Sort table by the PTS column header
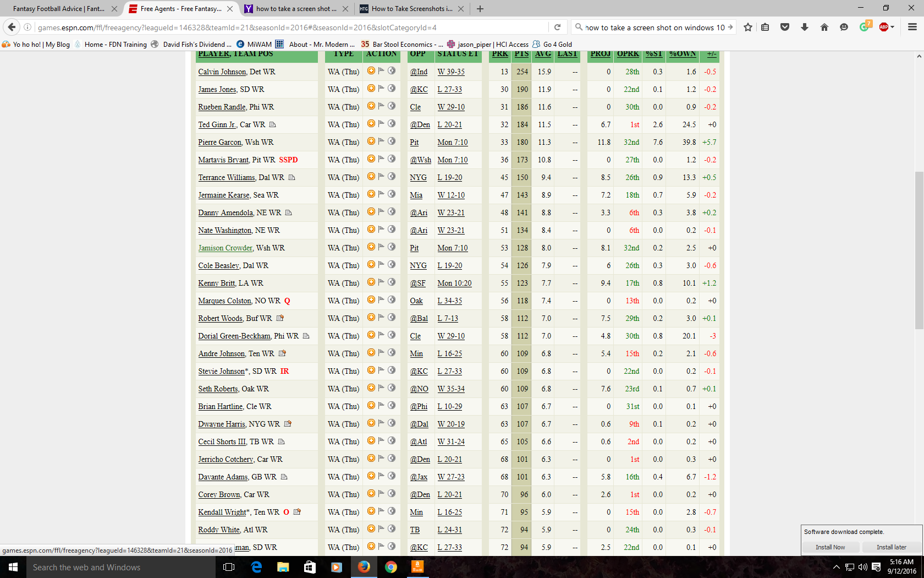The height and width of the screenshot is (578, 924). (521, 54)
